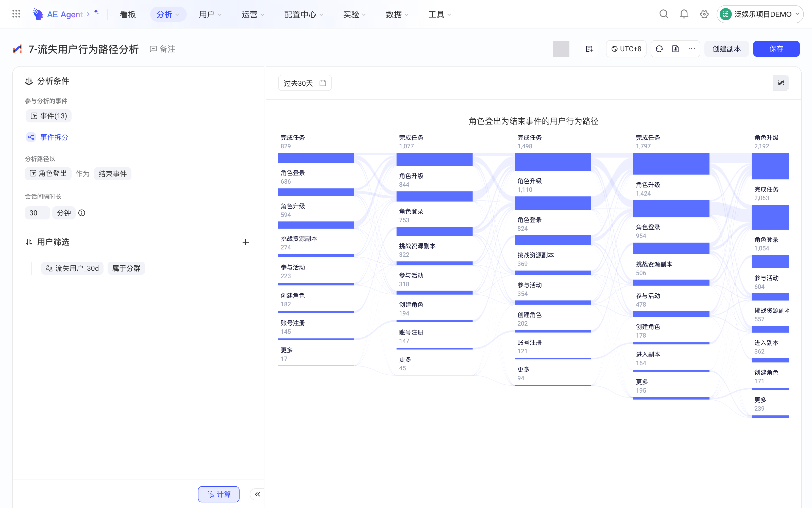The width and height of the screenshot is (812, 508).
Task: Click the 创建副本 button
Action: click(726, 49)
